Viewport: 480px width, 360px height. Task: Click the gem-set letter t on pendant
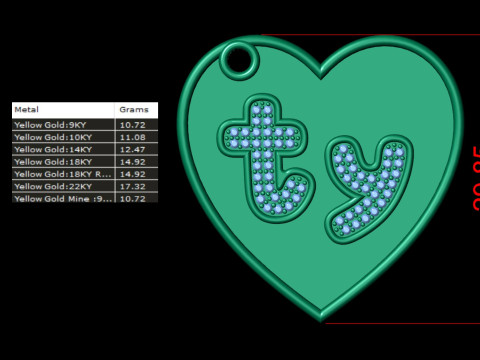[266, 158]
